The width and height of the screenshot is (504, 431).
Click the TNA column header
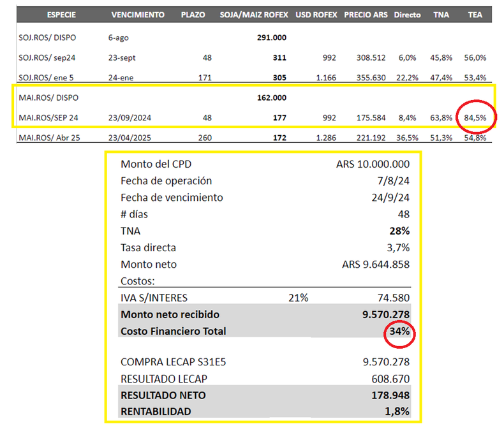441,15
